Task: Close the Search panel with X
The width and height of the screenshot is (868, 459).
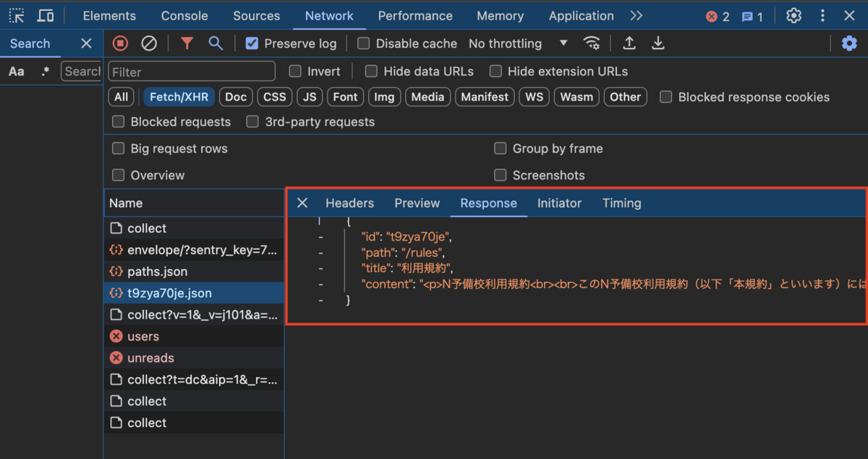Action: click(x=86, y=43)
